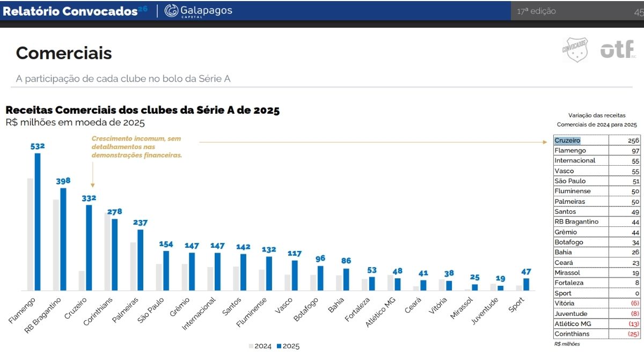
Task: Click the 332 label above Cruzeiro bar
Action: pos(89,198)
